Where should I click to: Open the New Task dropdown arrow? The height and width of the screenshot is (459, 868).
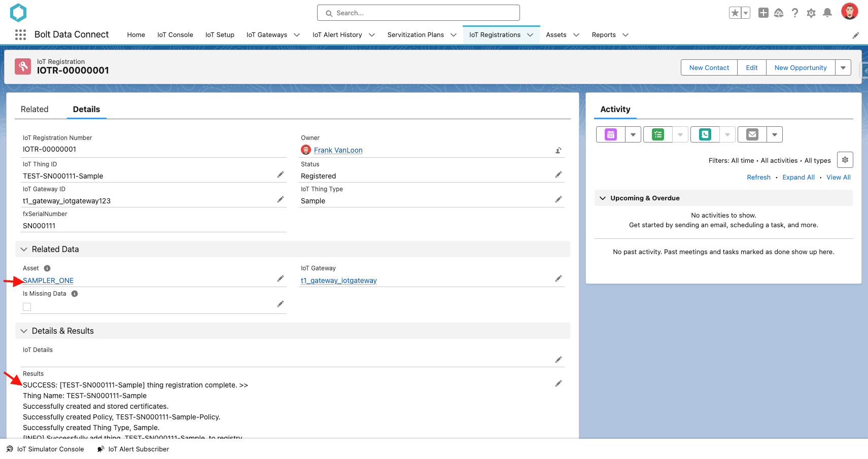click(680, 134)
